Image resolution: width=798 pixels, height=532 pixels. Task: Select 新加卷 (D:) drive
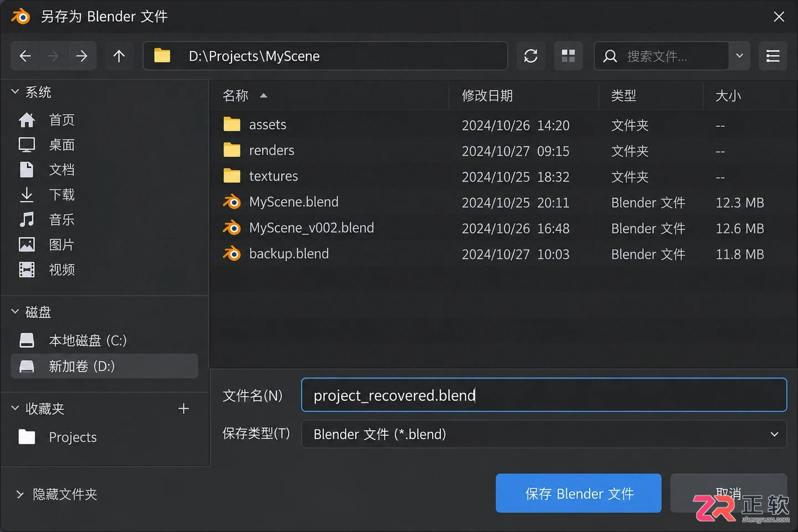coord(105,366)
